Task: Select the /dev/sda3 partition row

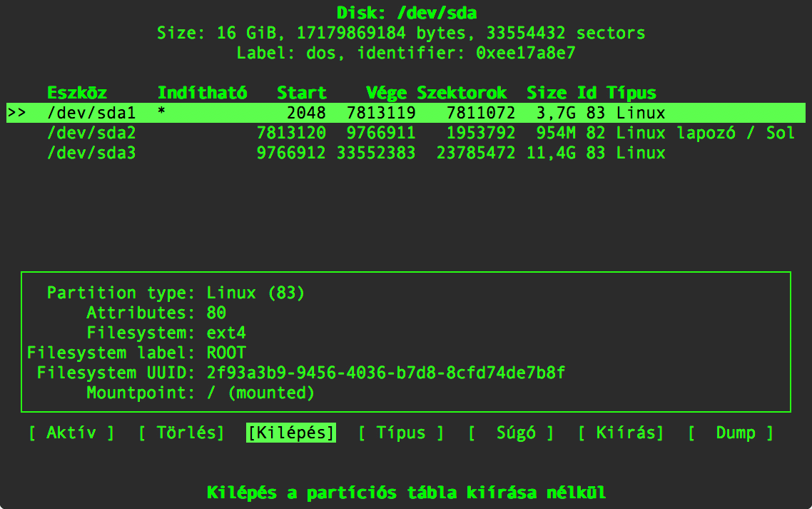Action: pos(406,153)
